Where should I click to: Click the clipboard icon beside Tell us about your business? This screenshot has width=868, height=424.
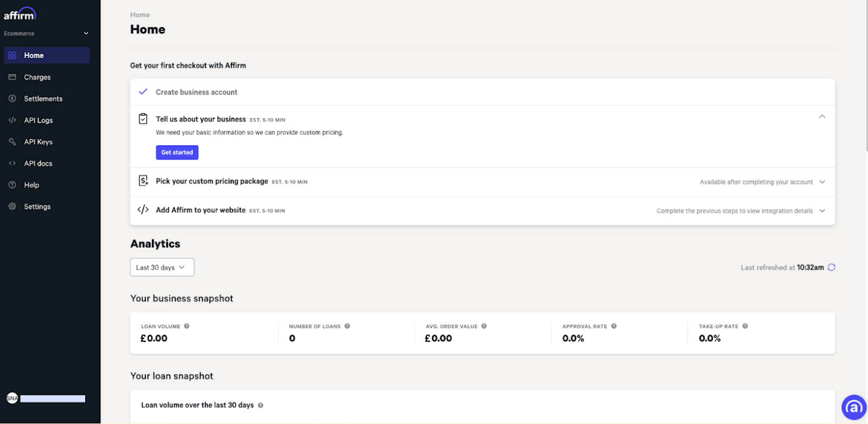tap(143, 118)
